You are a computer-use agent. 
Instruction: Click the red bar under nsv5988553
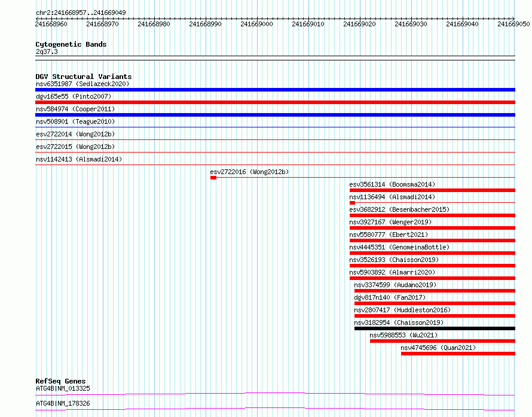point(442,341)
